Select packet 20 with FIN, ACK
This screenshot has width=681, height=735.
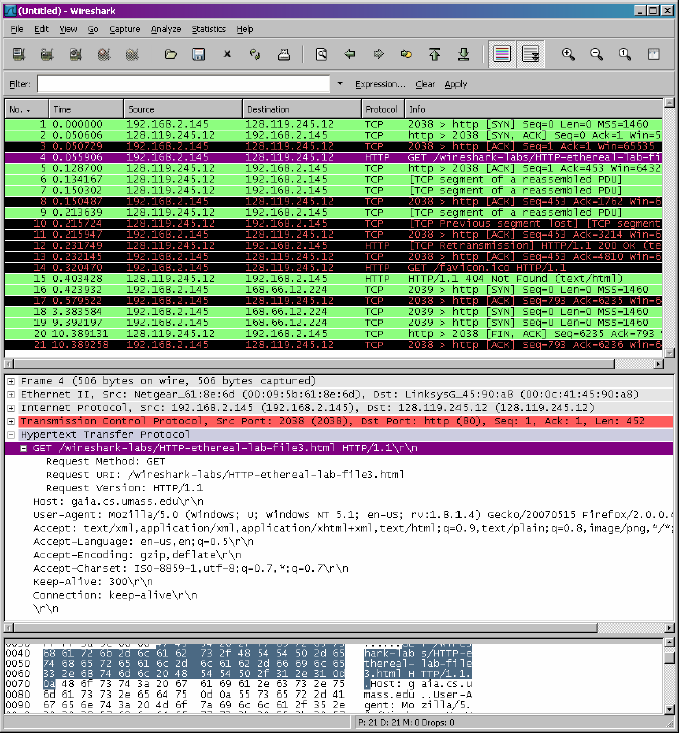click(x=334, y=334)
